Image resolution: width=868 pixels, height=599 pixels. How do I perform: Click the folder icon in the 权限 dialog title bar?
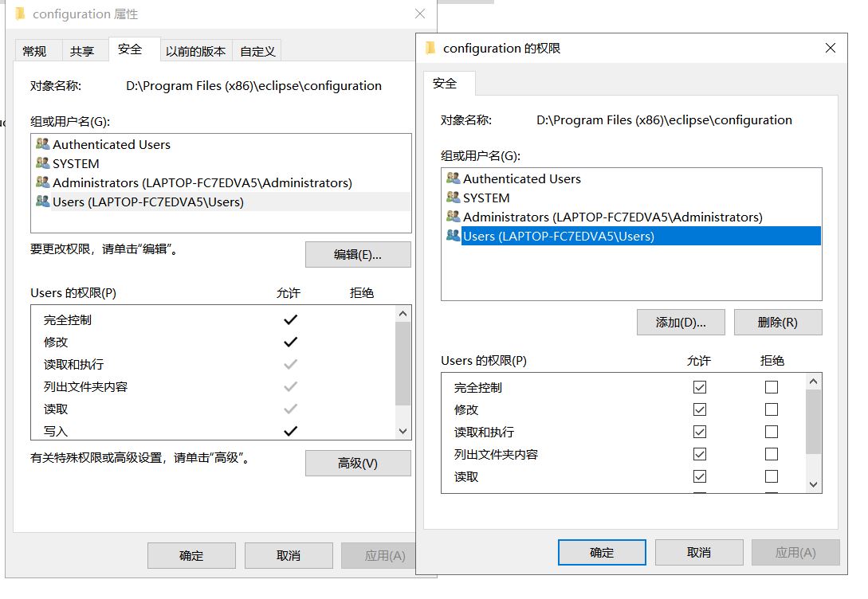point(430,48)
